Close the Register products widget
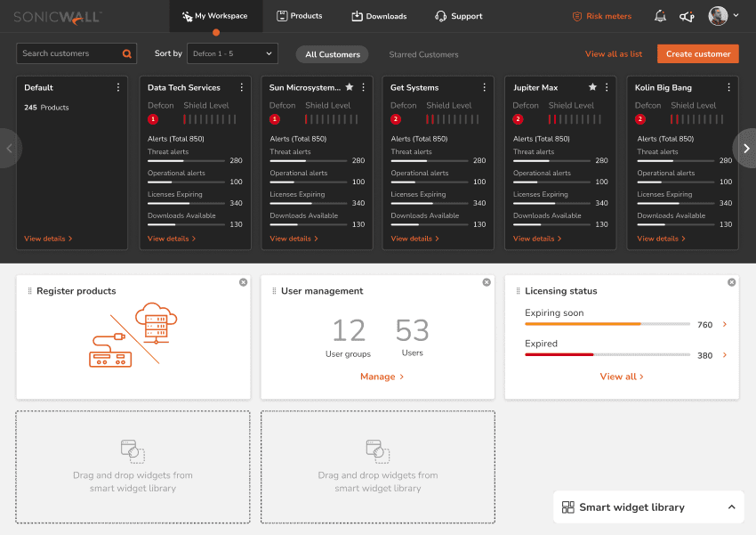The height and width of the screenshot is (535, 756). 243,282
